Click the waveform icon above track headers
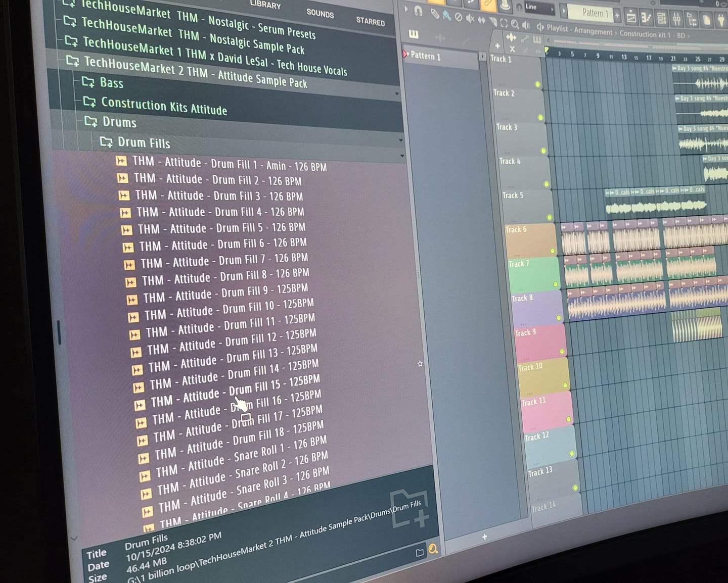The height and width of the screenshot is (583, 728). point(511,37)
